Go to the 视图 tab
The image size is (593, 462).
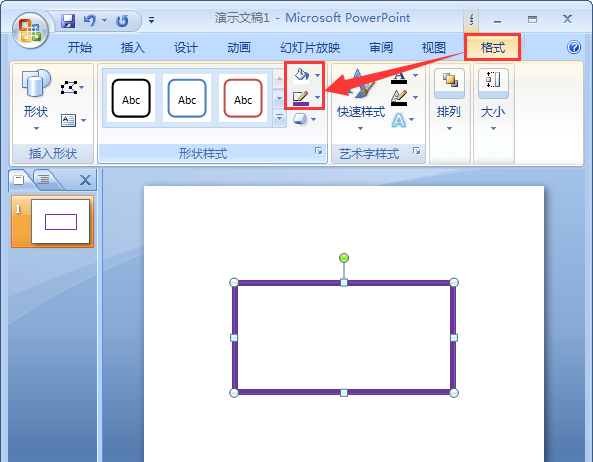[434, 48]
